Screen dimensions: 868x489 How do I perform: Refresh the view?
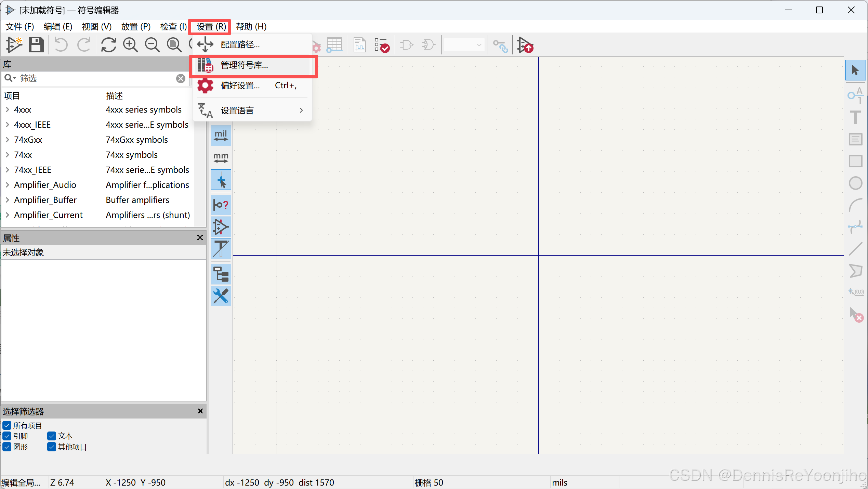coord(109,45)
